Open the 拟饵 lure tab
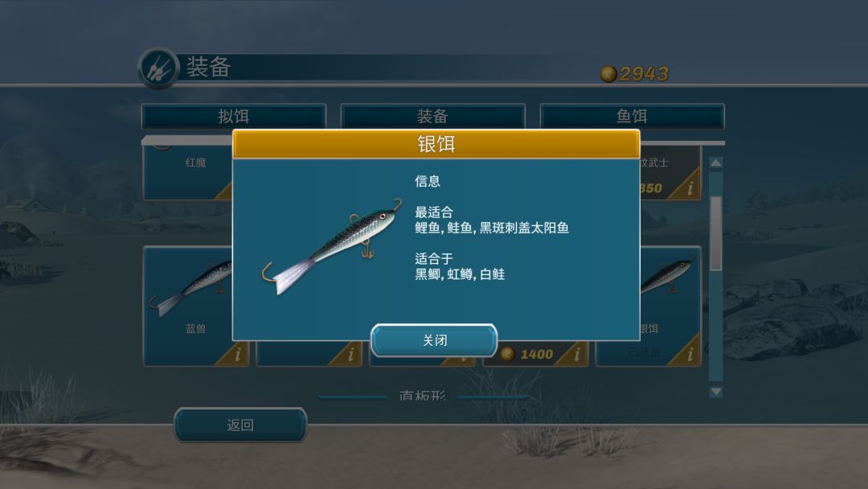The width and height of the screenshot is (868, 489). (234, 117)
